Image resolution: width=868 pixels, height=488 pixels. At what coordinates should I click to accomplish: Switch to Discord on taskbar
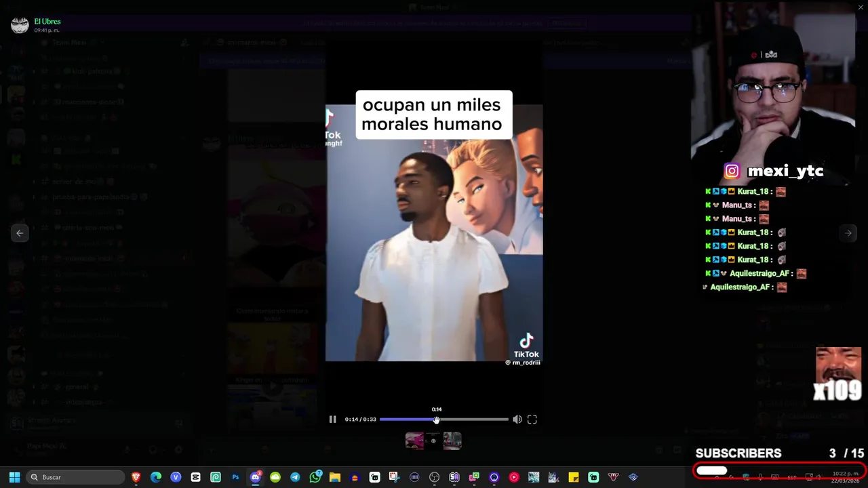pos(256,477)
